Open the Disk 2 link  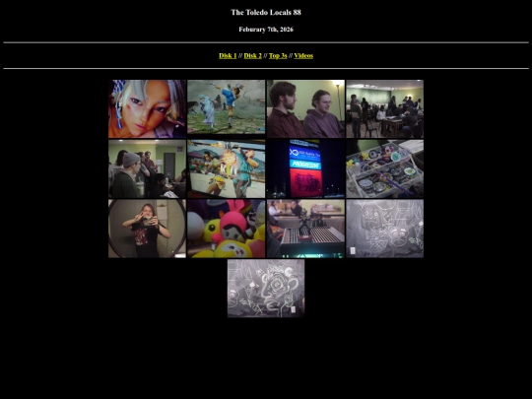click(x=253, y=55)
